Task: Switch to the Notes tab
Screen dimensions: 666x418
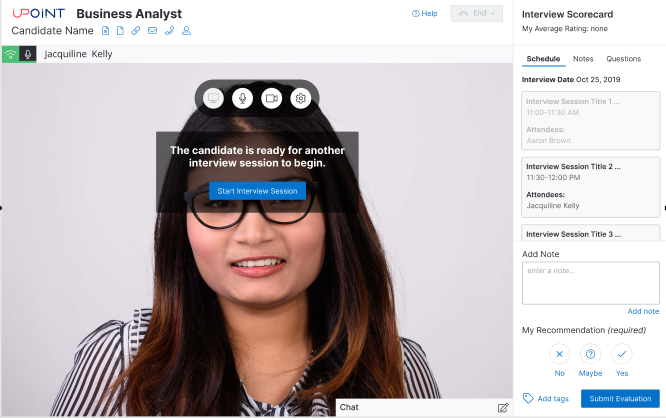Action: coord(583,59)
